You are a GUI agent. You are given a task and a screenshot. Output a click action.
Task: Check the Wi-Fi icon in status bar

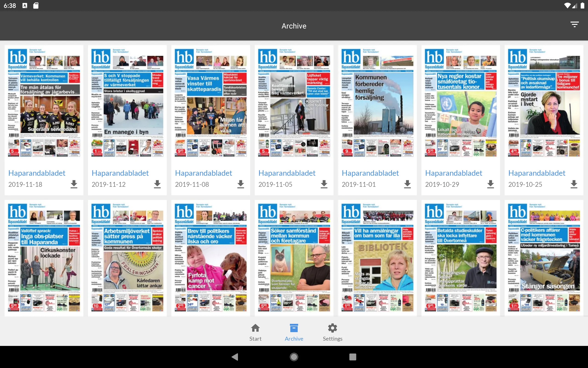[x=567, y=5]
